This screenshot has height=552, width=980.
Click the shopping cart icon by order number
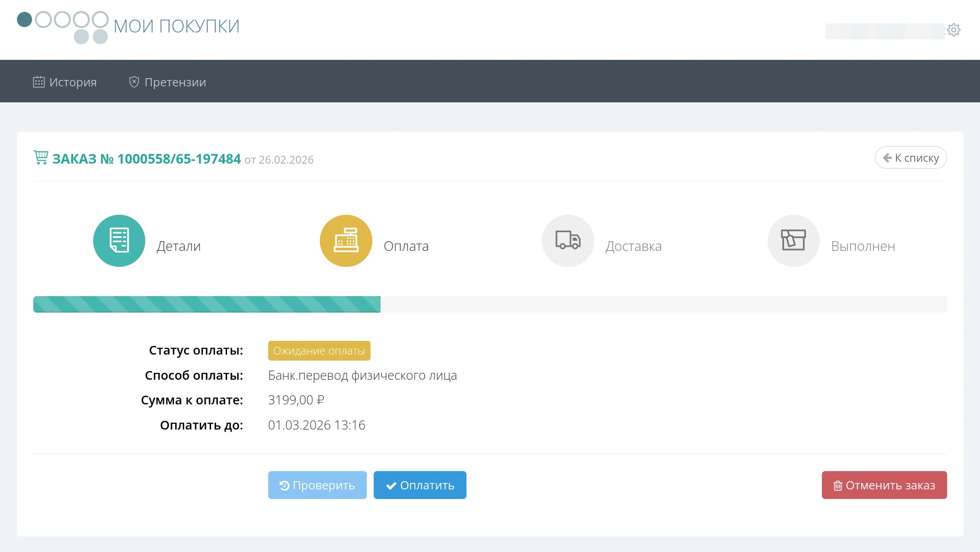(41, 158)
